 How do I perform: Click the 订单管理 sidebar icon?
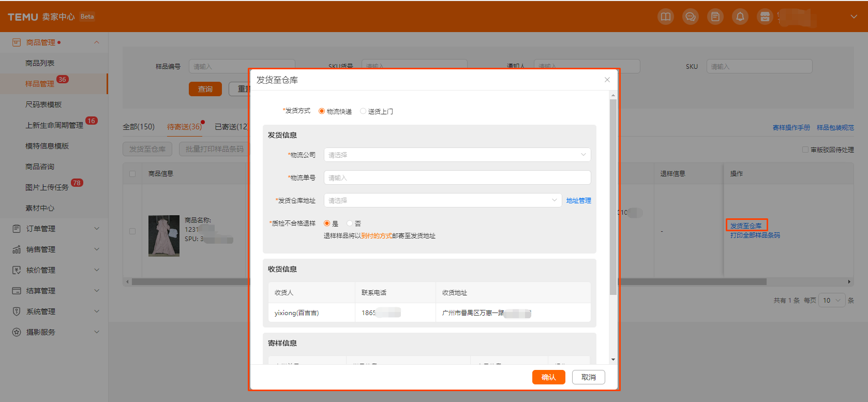click(x=17, y=229)
